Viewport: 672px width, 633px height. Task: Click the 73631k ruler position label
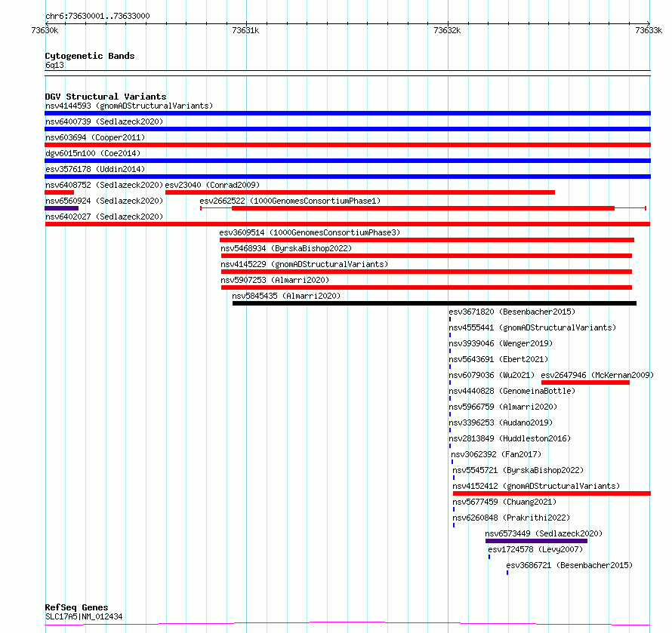(x=245, y=30)
